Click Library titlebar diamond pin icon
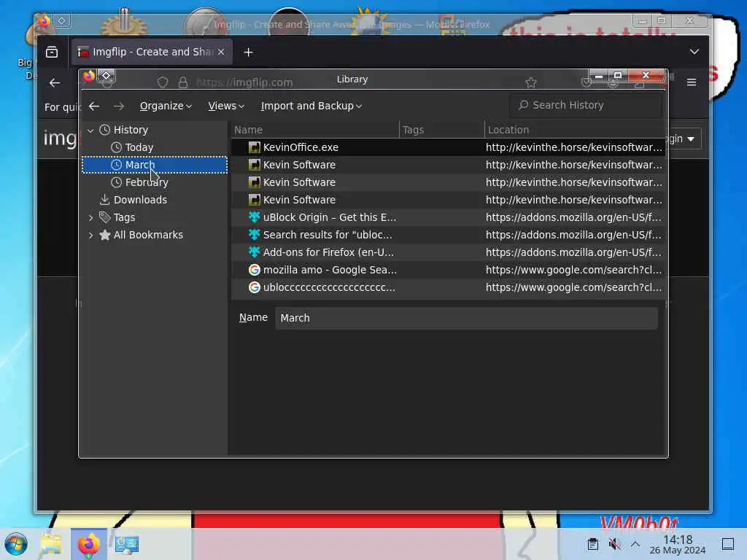This screenshot has width=747, height=560. click(107, 76)
